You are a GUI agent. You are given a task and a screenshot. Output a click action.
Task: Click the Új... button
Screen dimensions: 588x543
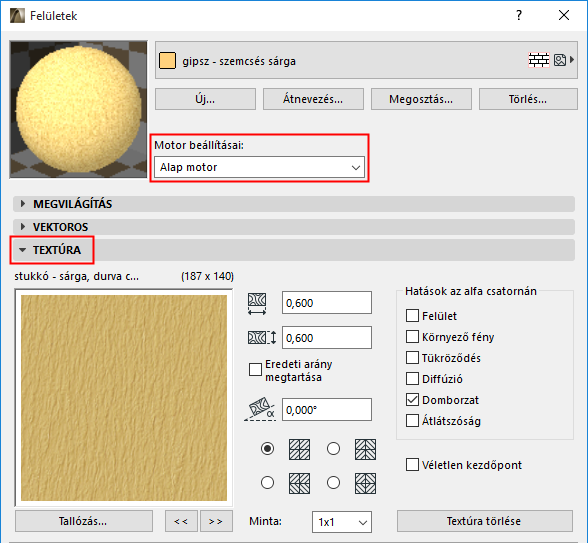[205, 99]
